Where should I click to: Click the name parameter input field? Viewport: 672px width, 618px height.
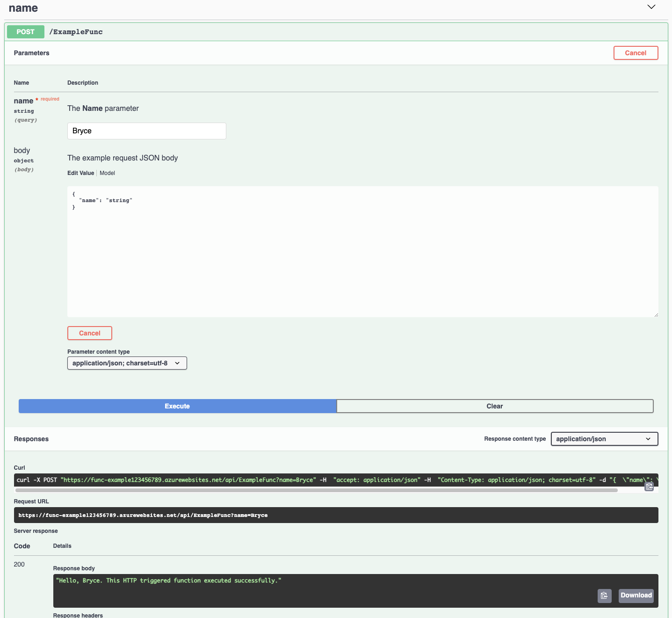(146, 131)
